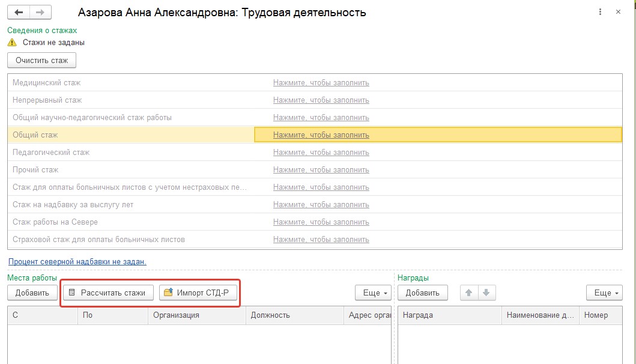Screen dimensions: 636x364
Task: Go forward with the right arrow button
Action: point(40,12)
